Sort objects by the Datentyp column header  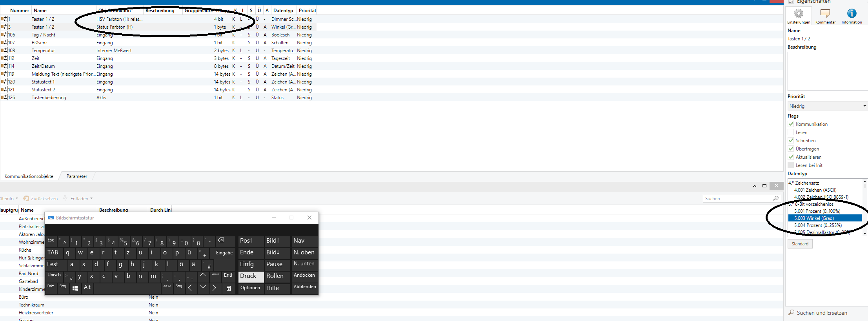(x=283, y=11)
